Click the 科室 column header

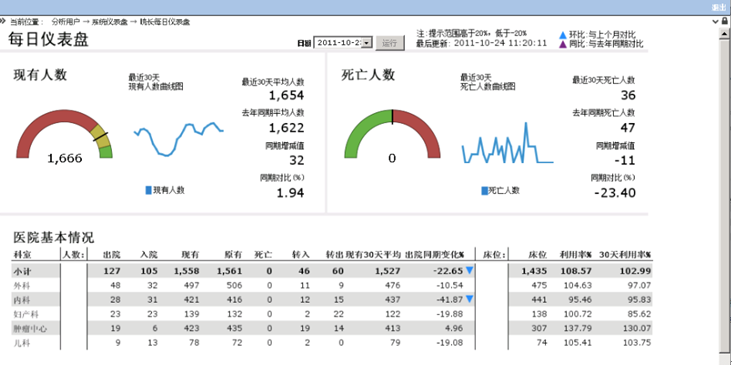pos(21,255)
